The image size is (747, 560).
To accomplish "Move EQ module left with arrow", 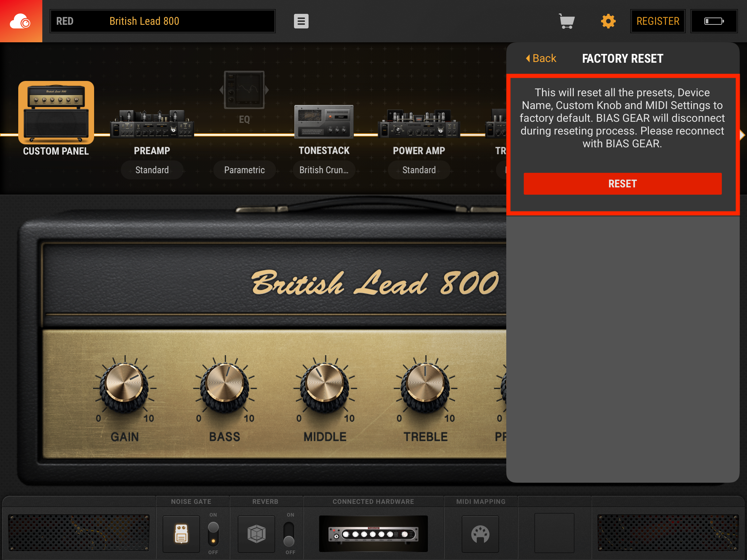I will click(221, 90).
